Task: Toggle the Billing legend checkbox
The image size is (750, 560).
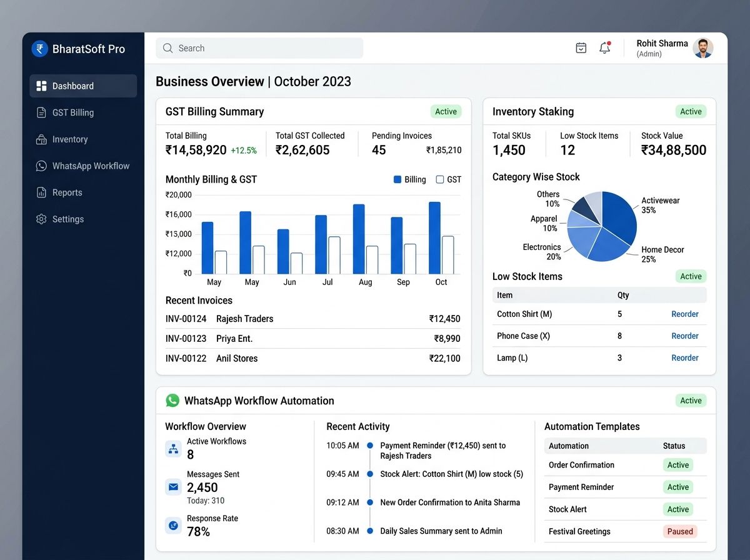Action: (x=397, y=179)
